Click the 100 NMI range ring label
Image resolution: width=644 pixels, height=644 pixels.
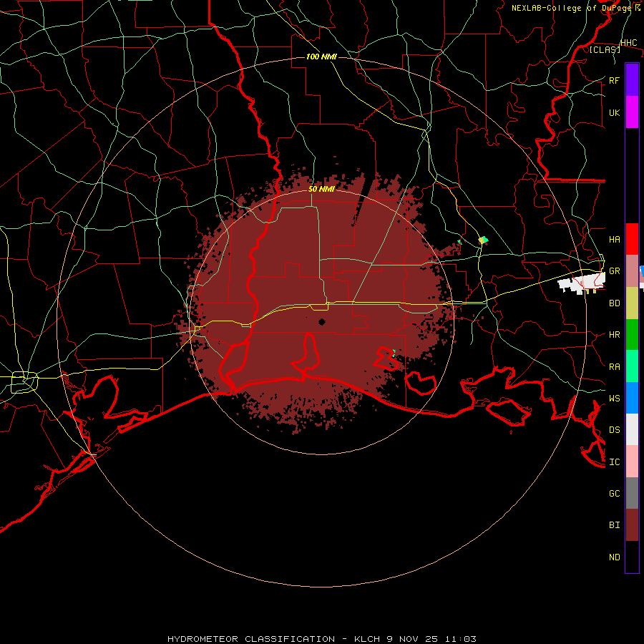pos(321,57)
